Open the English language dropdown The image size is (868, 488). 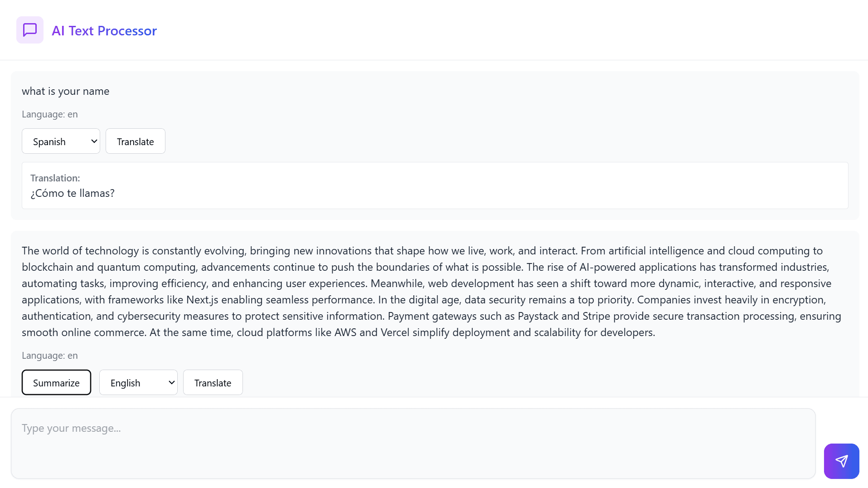tap(138, 382)
